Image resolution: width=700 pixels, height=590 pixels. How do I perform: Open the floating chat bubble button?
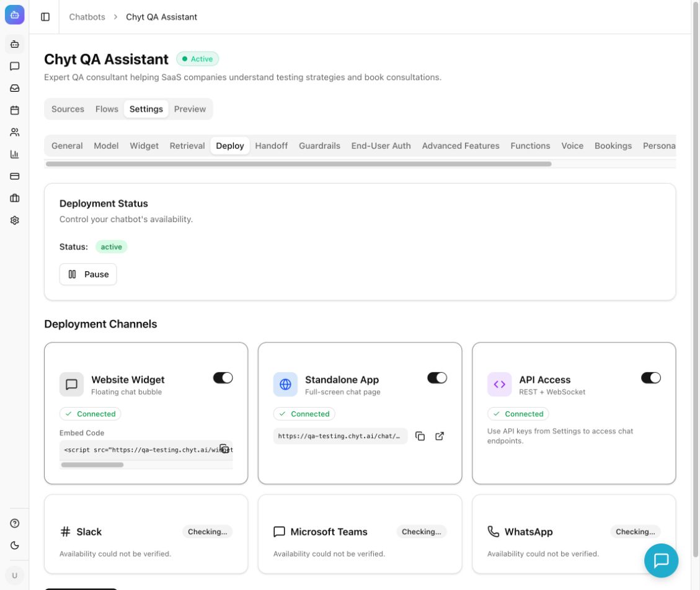pyautogui.click(x=661, y=560)
